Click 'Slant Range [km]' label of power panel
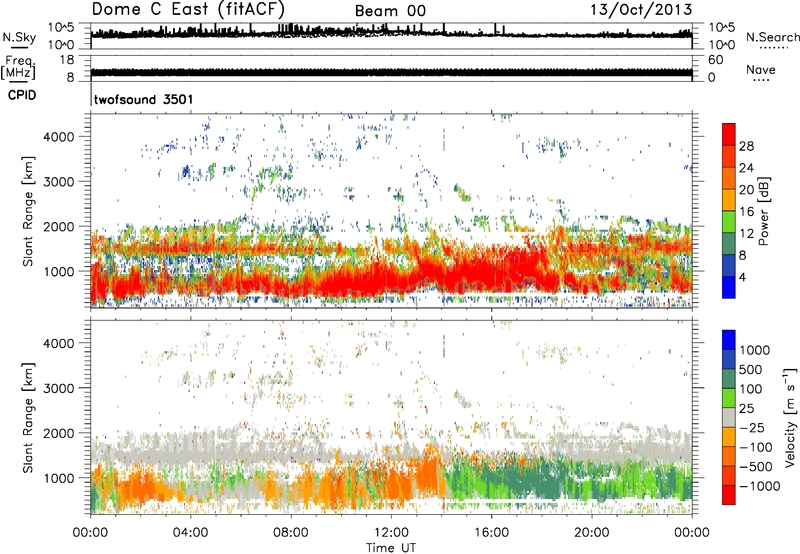 pyautogui.click(x=28, y=211)
